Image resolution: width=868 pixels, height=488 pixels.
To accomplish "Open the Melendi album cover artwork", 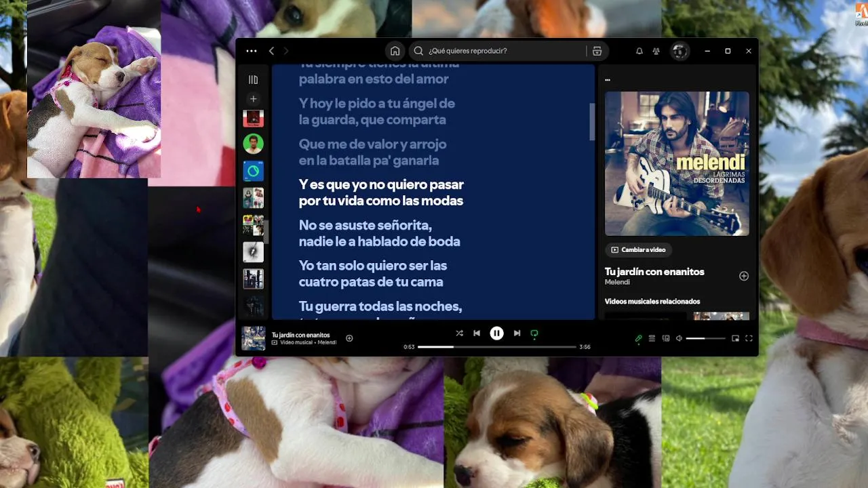I will click(677, 163).
